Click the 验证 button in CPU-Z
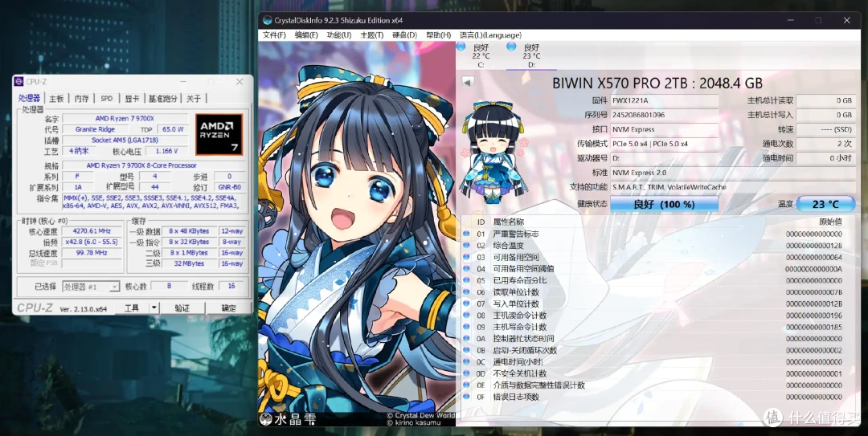 [x=182, y=308]
